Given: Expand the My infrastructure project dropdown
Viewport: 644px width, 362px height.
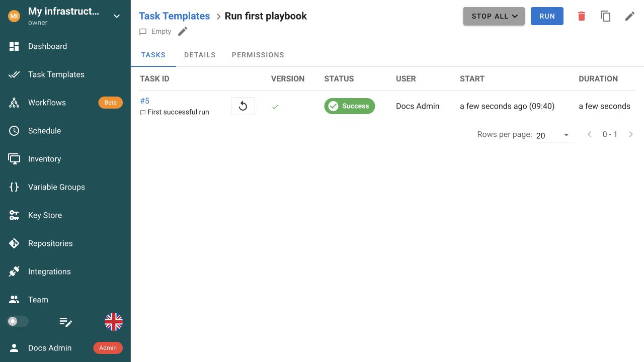Looking at the screenshot, I should (117, 16).
